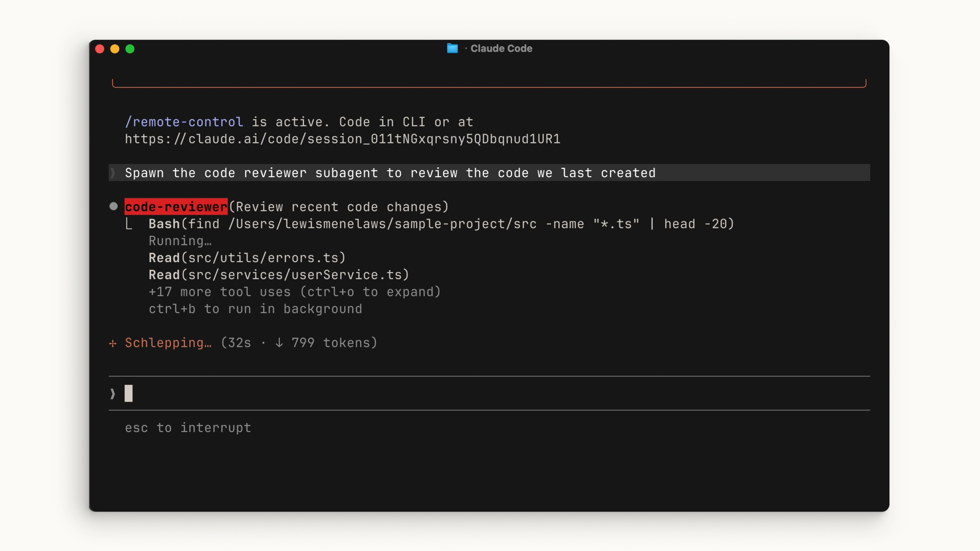Viewport: 980px width, 551px height.
Task: Click the tree branch icon before Bash
Action: point(129,224)
